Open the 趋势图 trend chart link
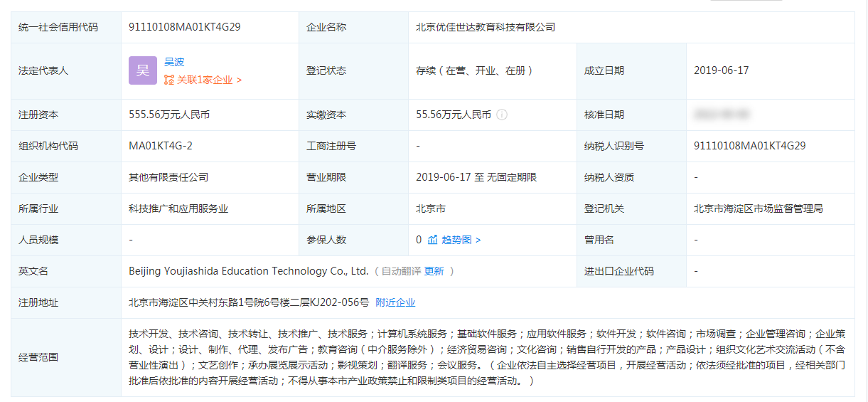This screenshot has height=402, width=868. (x=461, y=240)
